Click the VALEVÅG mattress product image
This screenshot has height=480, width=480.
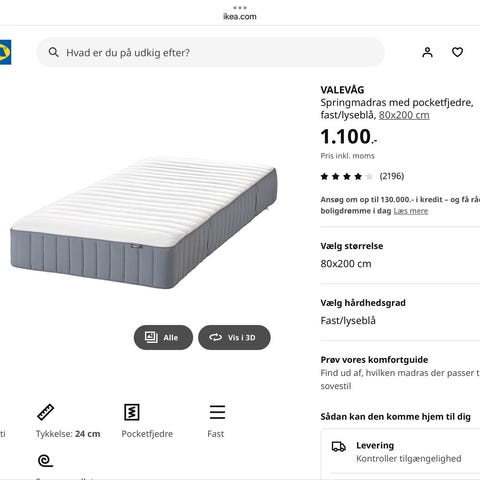coord(144,223)
